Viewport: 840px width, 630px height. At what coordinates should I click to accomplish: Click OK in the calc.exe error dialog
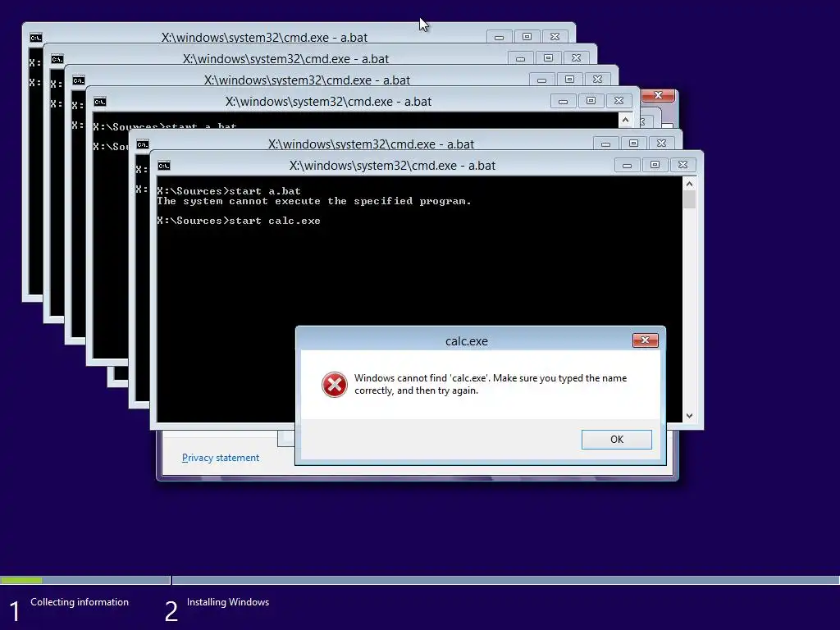tap(617, 440)
